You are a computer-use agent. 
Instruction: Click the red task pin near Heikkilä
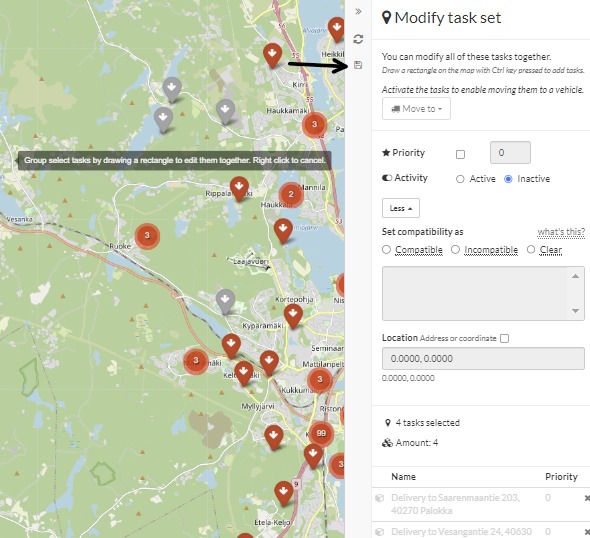click(x=336, y=29)
